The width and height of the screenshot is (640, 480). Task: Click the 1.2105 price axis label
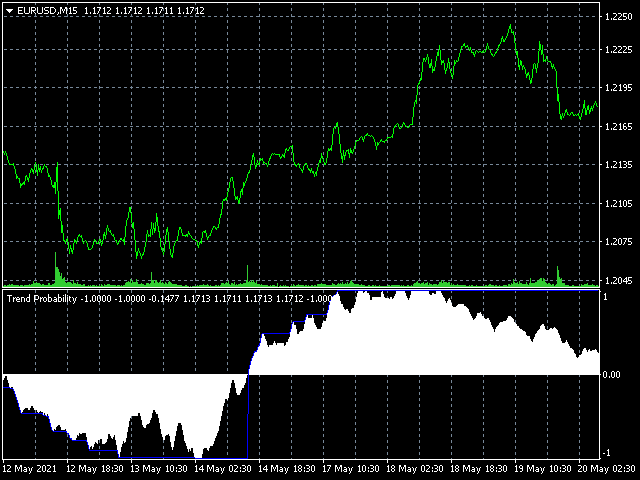(619, 203)
